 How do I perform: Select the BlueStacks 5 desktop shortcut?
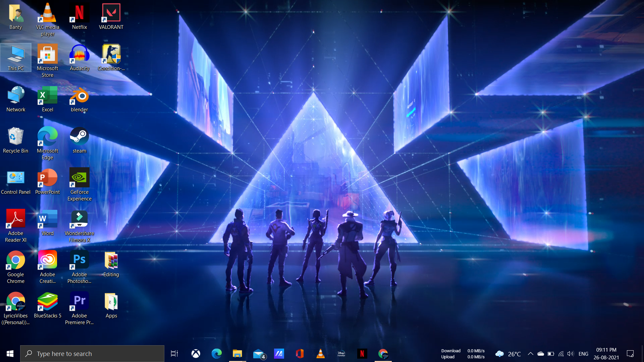pos(47,305)
